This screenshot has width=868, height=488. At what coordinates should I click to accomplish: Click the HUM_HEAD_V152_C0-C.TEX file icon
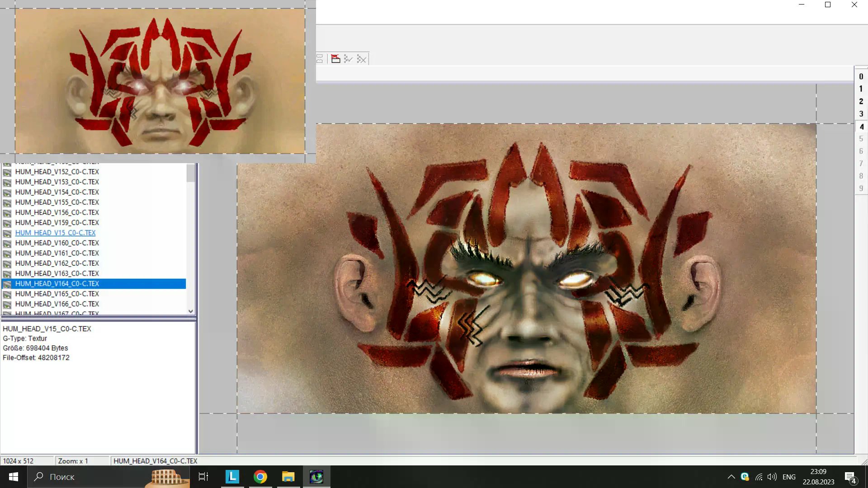7,172
